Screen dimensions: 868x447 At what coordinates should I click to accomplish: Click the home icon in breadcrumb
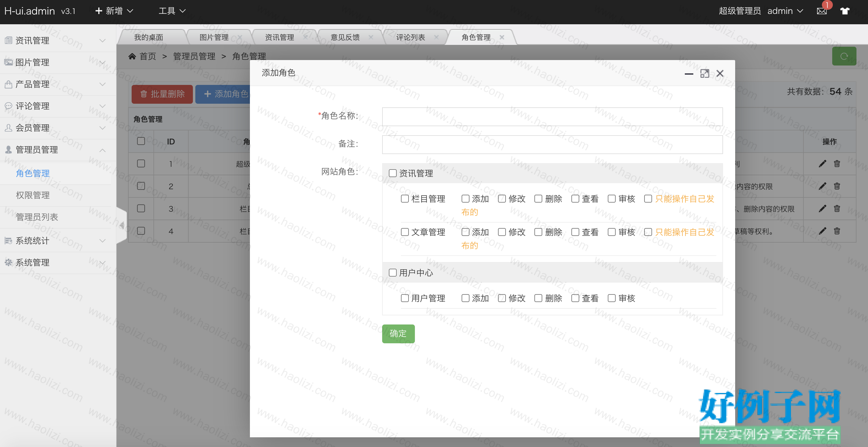[132, 56]
